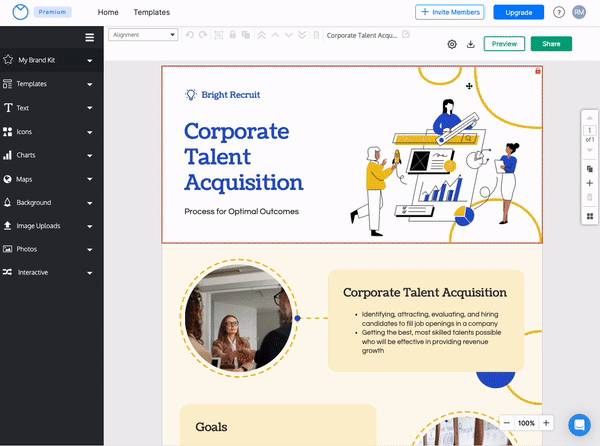Open help question mark icon

click(559, 12)
